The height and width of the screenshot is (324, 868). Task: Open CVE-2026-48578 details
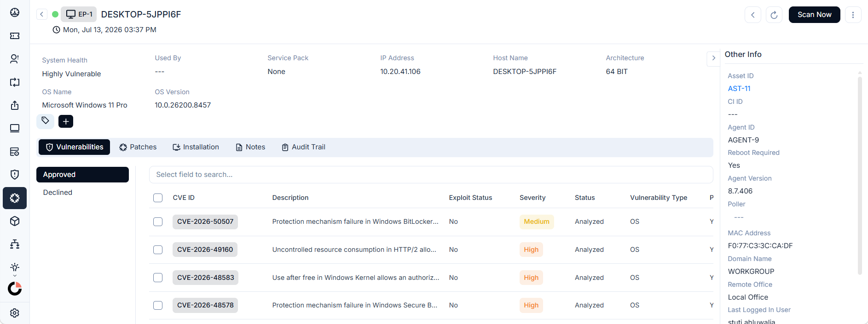pyautogui.click(x=205, y=305)
